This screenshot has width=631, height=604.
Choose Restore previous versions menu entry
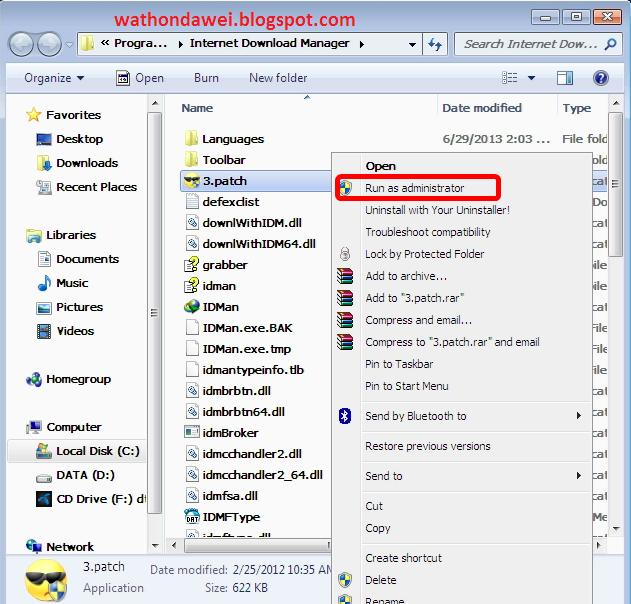pyautogui.click(x=428, y=446)
